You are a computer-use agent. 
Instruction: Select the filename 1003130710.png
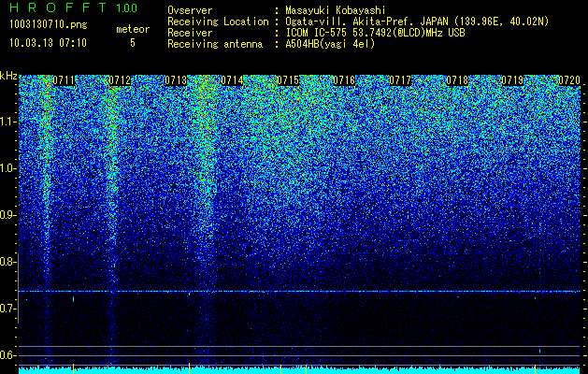point(49,25)
